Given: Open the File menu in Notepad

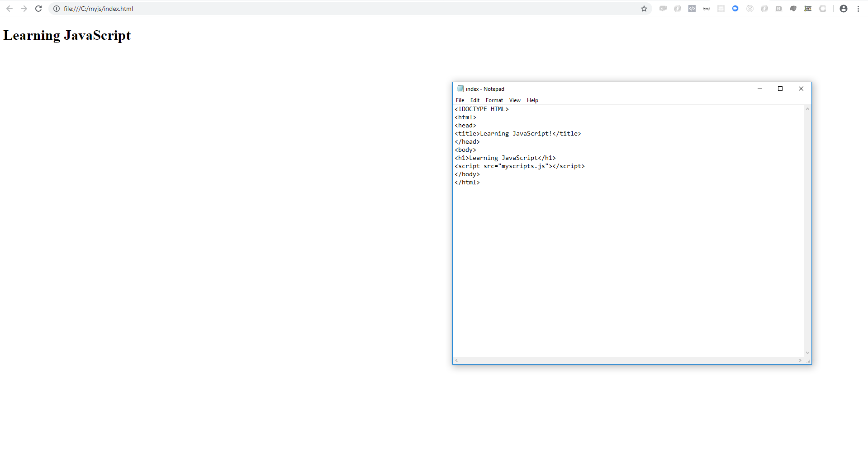Looking at the screenshot, I should pos(460,100).
